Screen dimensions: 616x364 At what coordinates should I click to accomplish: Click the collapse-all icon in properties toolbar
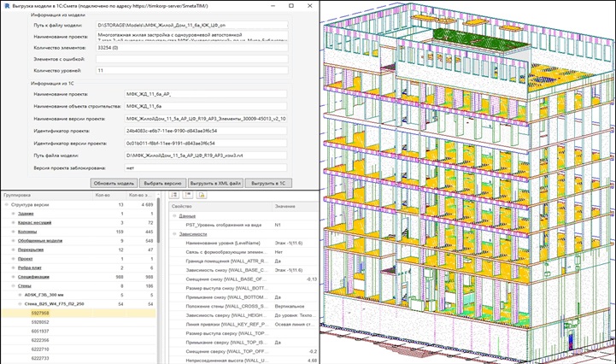[188, 195]
